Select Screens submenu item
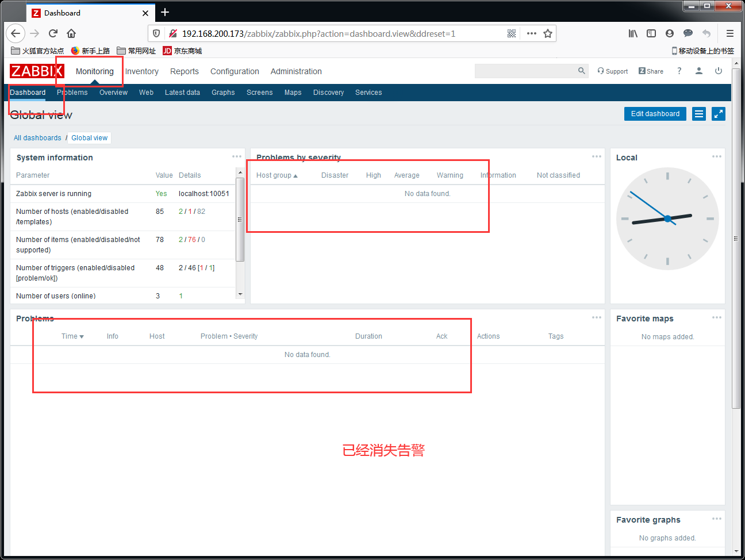 pos(259,93)
